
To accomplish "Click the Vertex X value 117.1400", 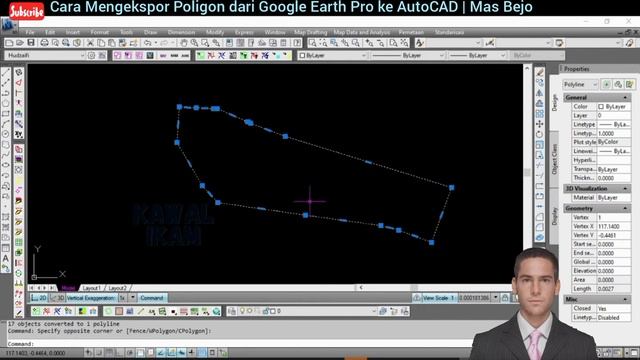I will [614, 227].
